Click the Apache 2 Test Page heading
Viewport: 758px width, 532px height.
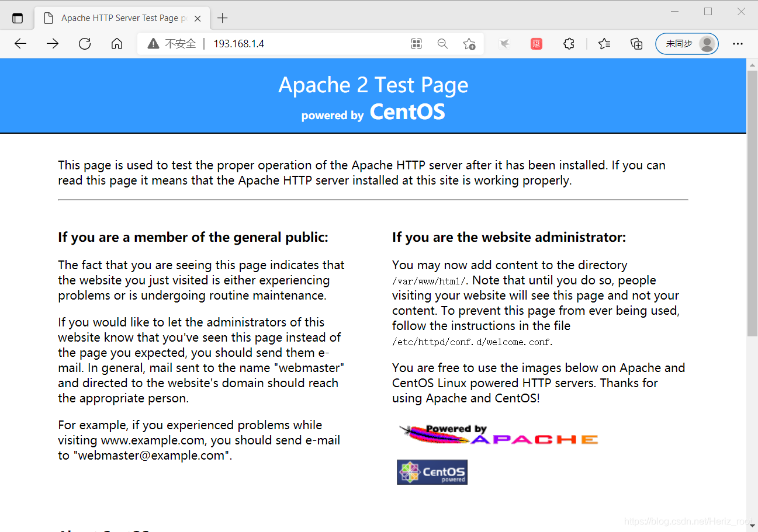tap(373, 85)
